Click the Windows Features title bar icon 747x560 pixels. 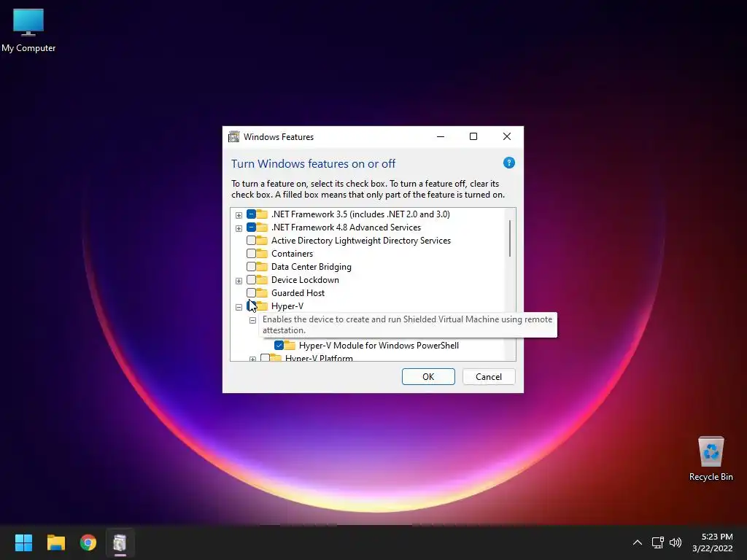(233, 136)
